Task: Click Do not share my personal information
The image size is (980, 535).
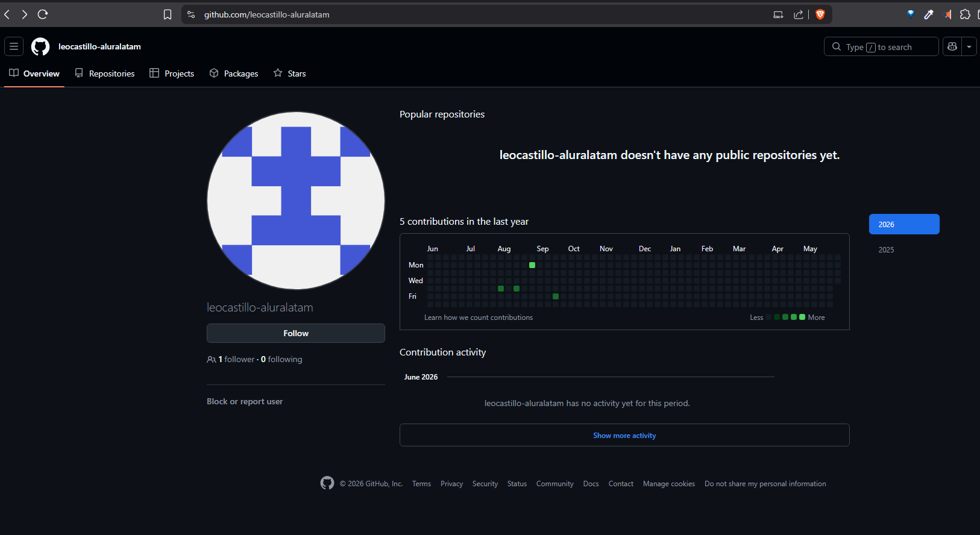Action: pos(765,484)
